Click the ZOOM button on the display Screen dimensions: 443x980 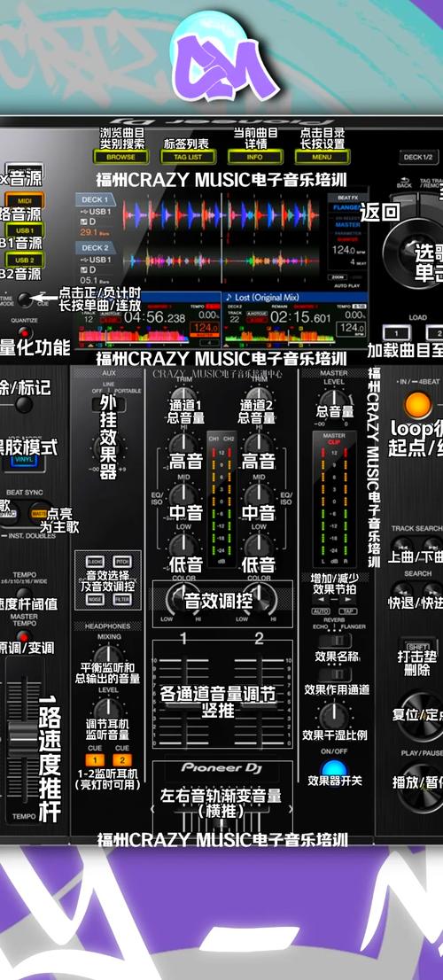click(337, 276)
